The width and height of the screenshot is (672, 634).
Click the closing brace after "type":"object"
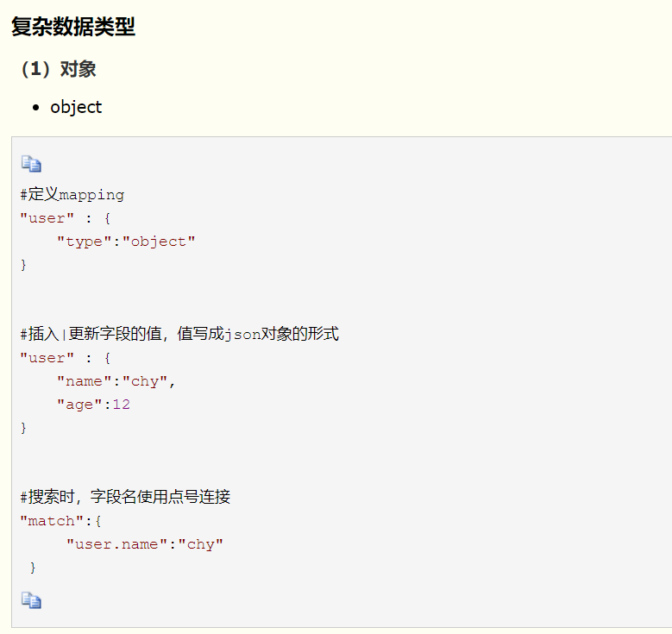click(24, 265)
